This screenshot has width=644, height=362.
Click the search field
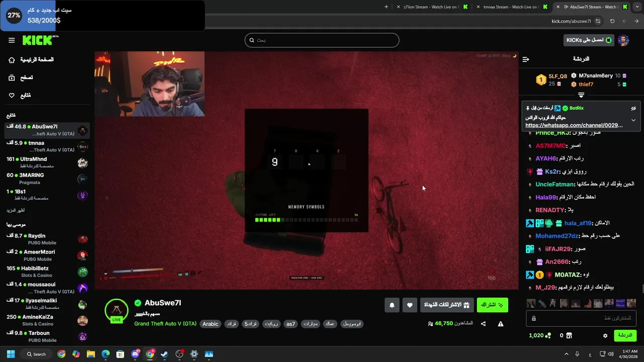[x=322, y=40]
